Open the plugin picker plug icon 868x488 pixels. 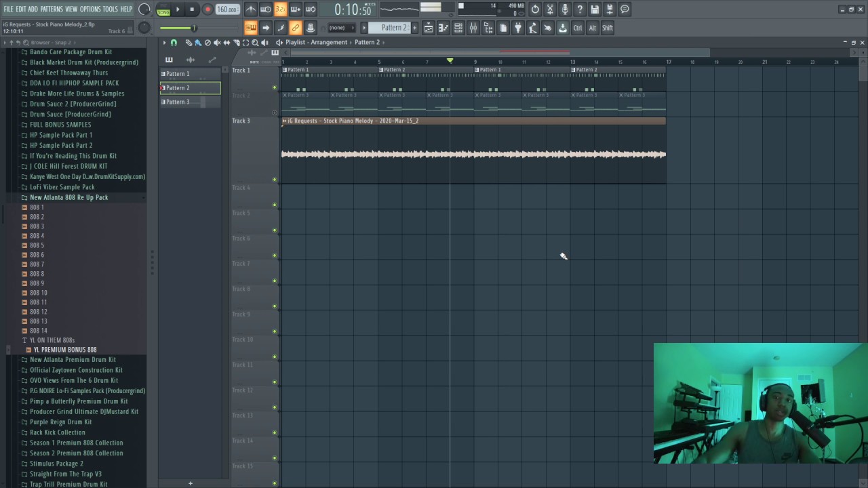click(x=518, y=28)
